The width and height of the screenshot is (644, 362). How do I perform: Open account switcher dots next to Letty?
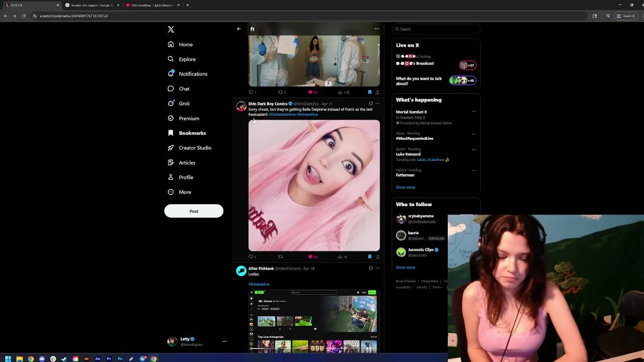pyautogui.click(x=224, y=341)
